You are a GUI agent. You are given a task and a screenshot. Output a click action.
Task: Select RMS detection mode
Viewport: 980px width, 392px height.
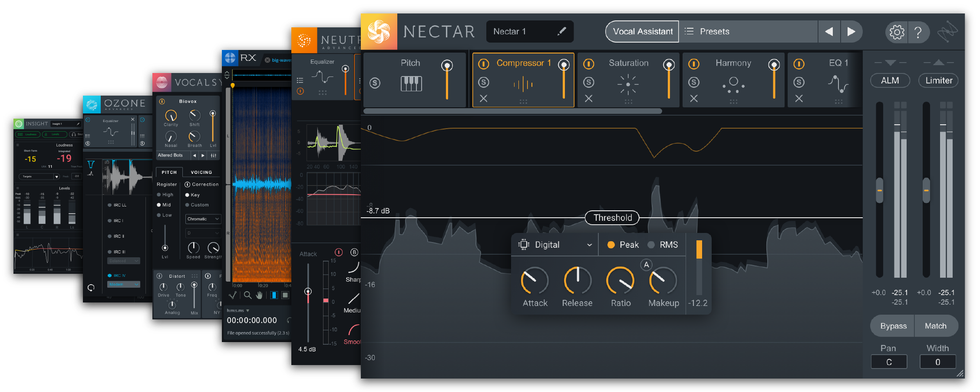click(663, 245)
